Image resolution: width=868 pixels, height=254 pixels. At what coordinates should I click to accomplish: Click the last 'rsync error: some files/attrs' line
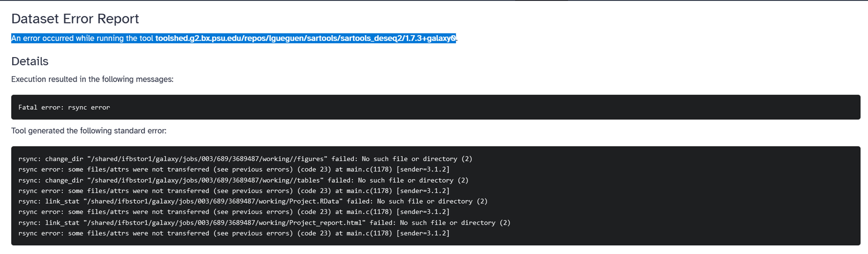coord(234,233)
